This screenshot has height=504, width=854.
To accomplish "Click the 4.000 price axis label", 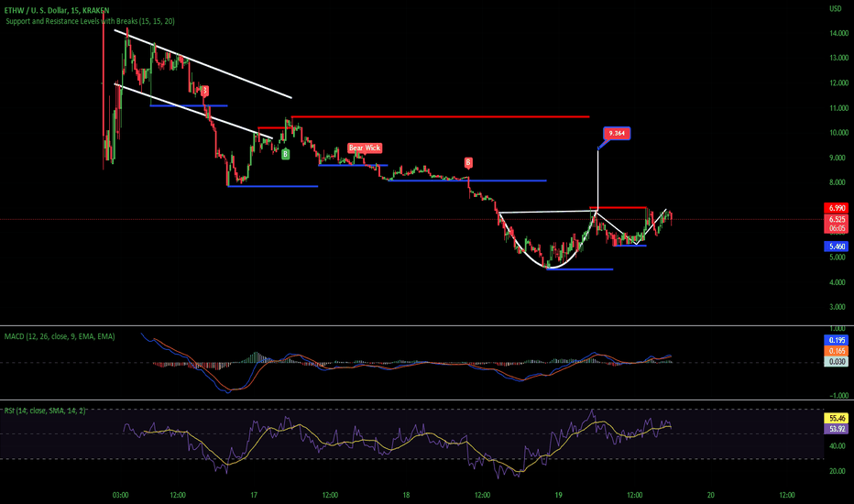I will 838,282.
